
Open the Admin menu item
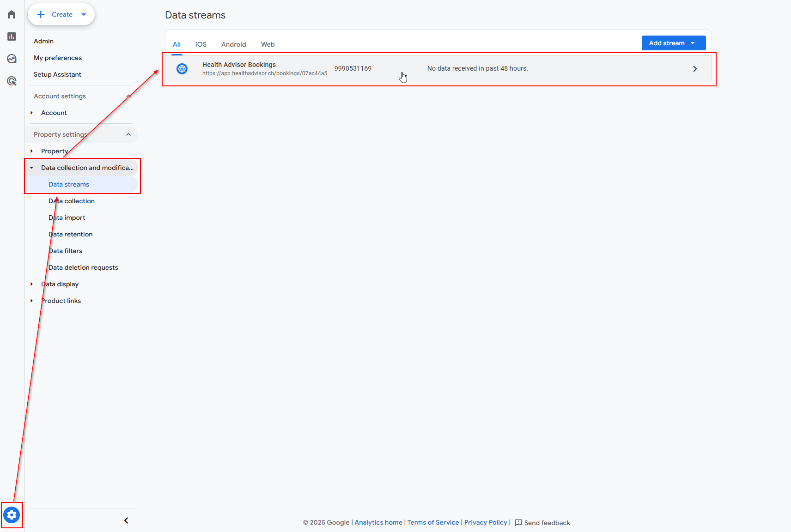click(x=43, y=41)
